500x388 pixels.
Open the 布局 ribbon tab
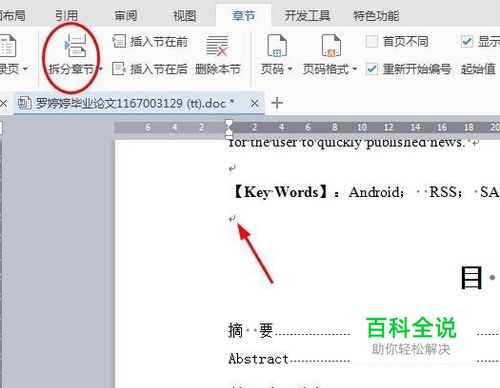[x=12, y=15]
